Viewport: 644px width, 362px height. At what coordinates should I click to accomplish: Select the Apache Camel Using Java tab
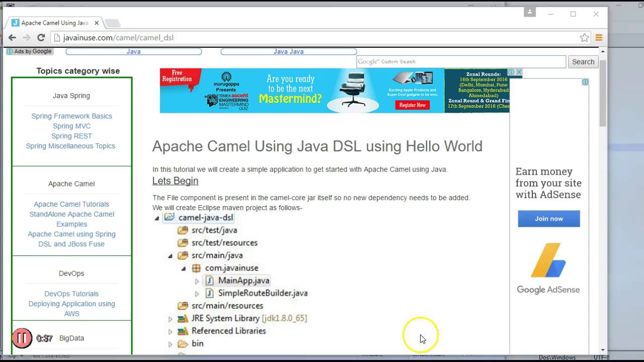point(55,23)
